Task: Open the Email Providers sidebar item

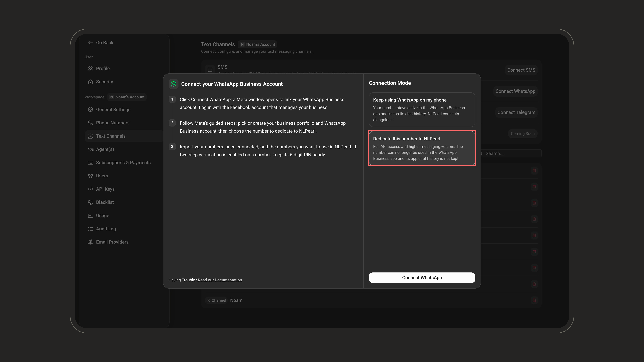Action: pyautogui.click(x=124, y=242)
